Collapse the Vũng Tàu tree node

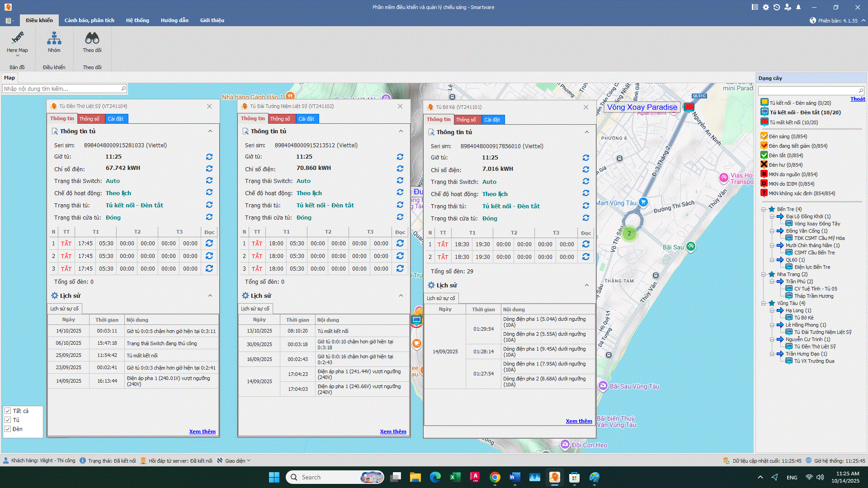pos(764,303)
